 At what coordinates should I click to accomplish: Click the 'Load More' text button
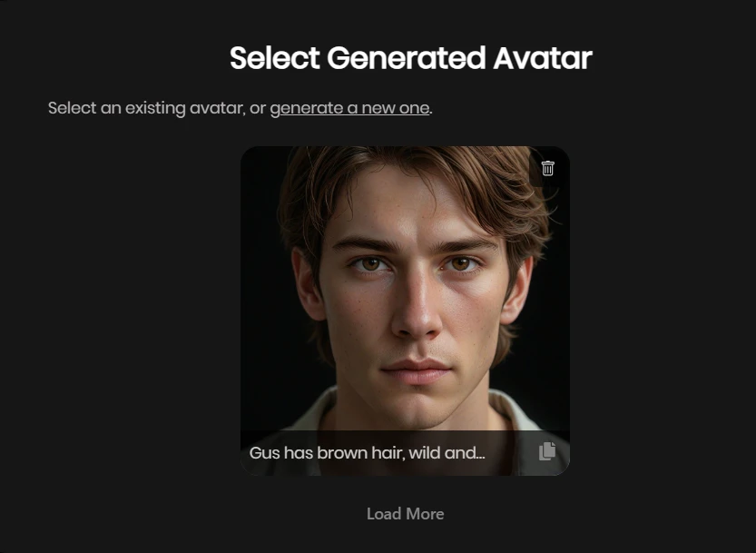[x=405, y=514]
